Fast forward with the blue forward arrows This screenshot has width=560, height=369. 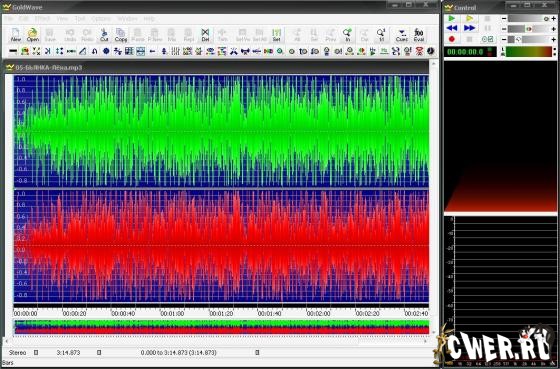click(x=470, y=28)
